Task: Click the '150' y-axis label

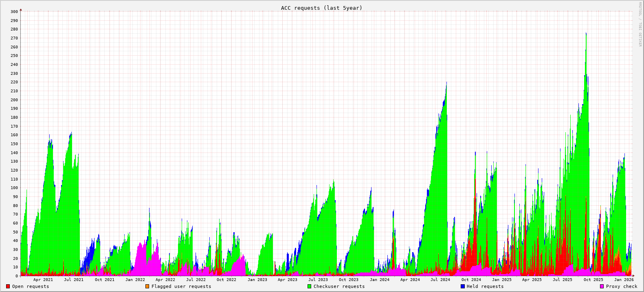Action: pyautogui.click(x=14, y=144)
